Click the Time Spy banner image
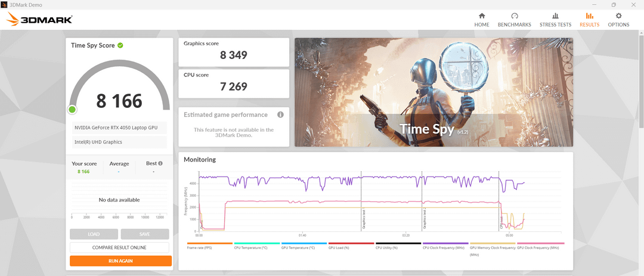This screenshot has width=644, height=276. 434,92
